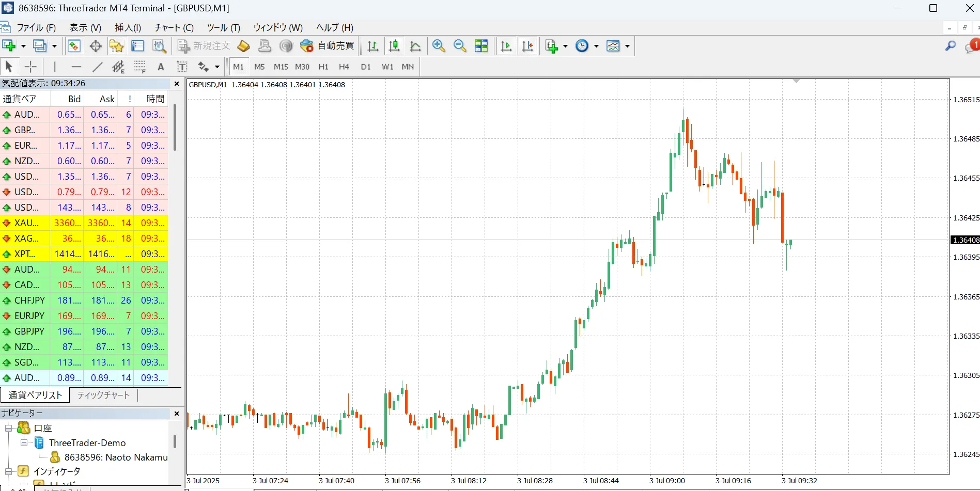Screen dimensions: 980x491
Task: Click the Market Watch vertical scrollbar
Action: [x=175, y=128]
